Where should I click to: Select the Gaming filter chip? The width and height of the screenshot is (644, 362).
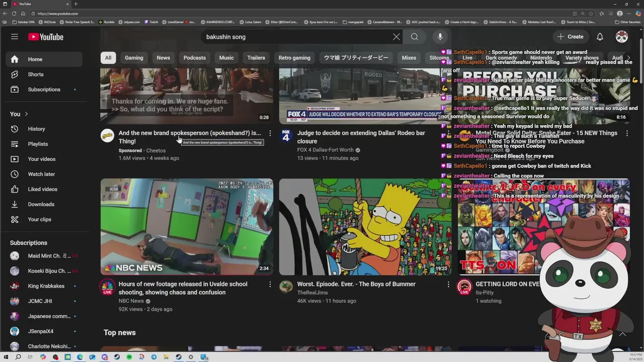pyautogui.click(x=134, y=58)
